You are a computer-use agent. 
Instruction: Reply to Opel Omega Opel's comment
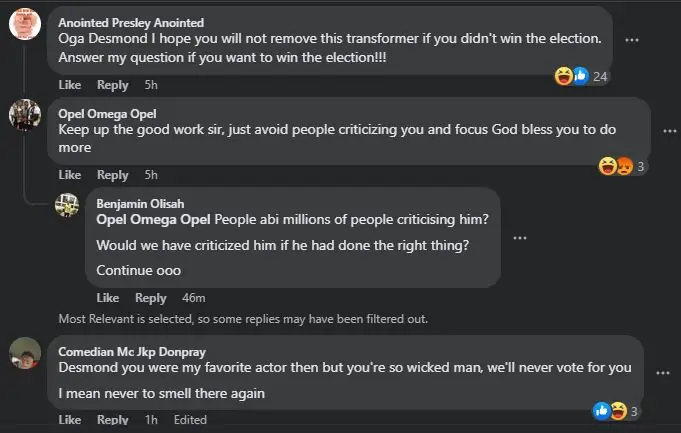click(x=113, y=175)
